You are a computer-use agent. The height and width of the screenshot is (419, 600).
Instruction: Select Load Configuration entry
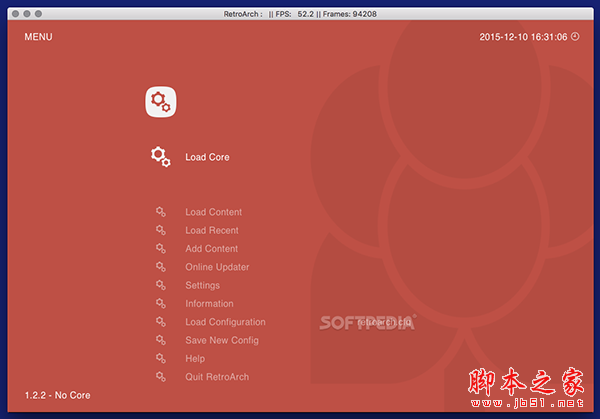coord(225,322)
